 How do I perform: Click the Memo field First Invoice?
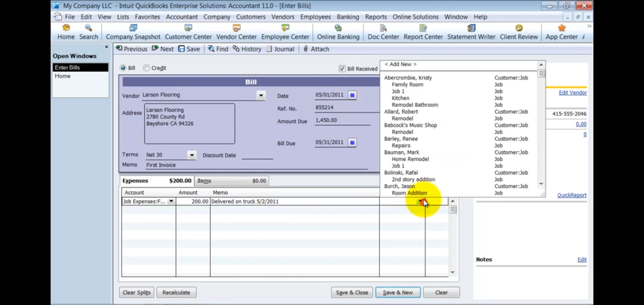click(257, 165)
